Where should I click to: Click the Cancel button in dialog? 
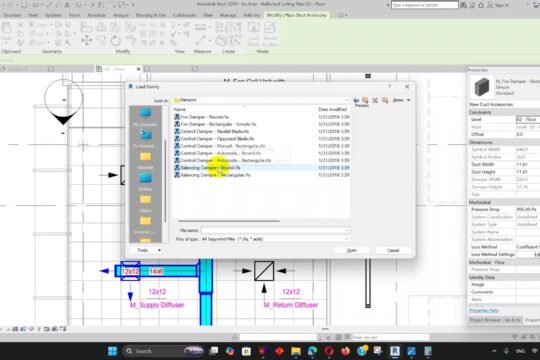pos(393,250)
